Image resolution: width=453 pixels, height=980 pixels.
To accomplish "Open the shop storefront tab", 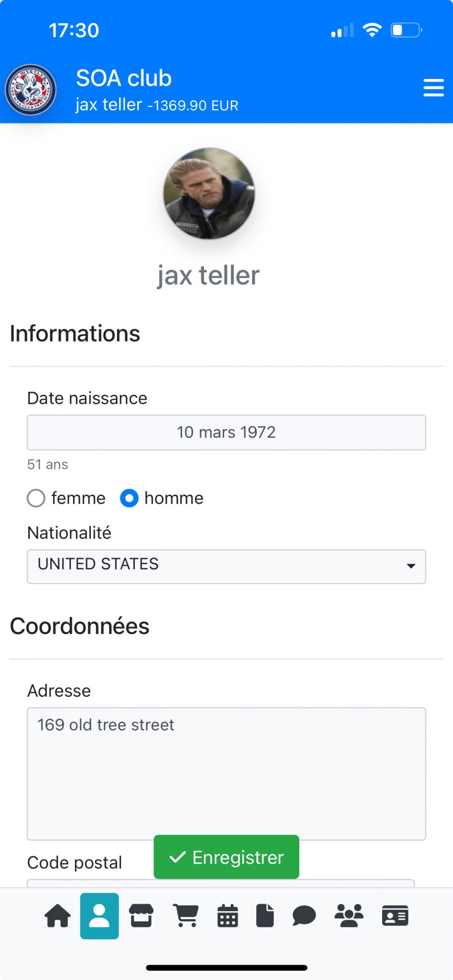I will click(x=141, y=916).
